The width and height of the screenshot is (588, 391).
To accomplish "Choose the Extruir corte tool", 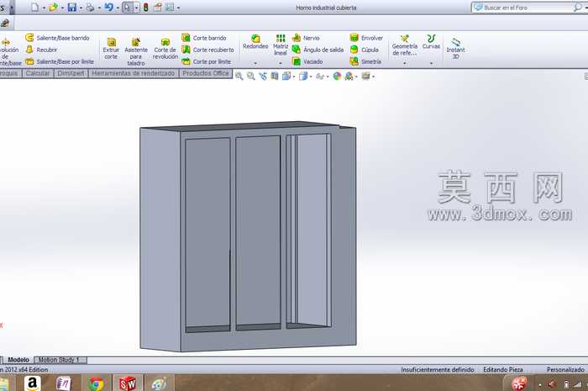I will pyautogui.click(x=111, y=49).
